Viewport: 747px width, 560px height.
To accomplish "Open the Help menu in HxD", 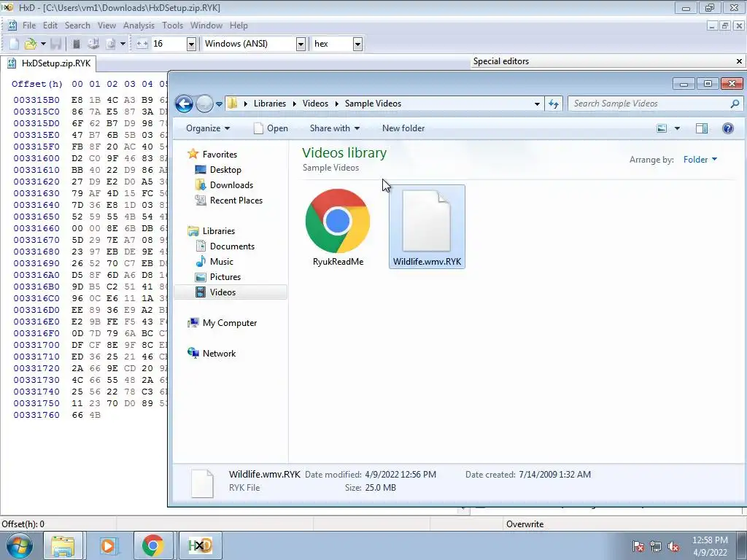I will [239, 26].
